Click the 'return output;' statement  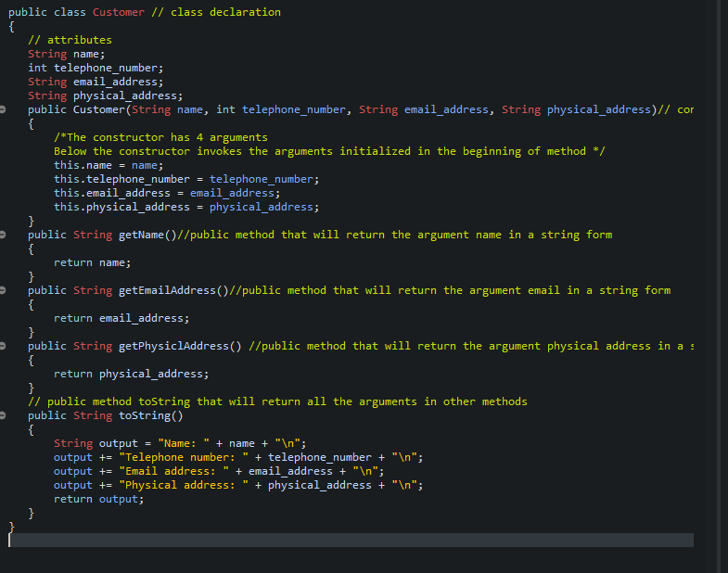point(99,499)
